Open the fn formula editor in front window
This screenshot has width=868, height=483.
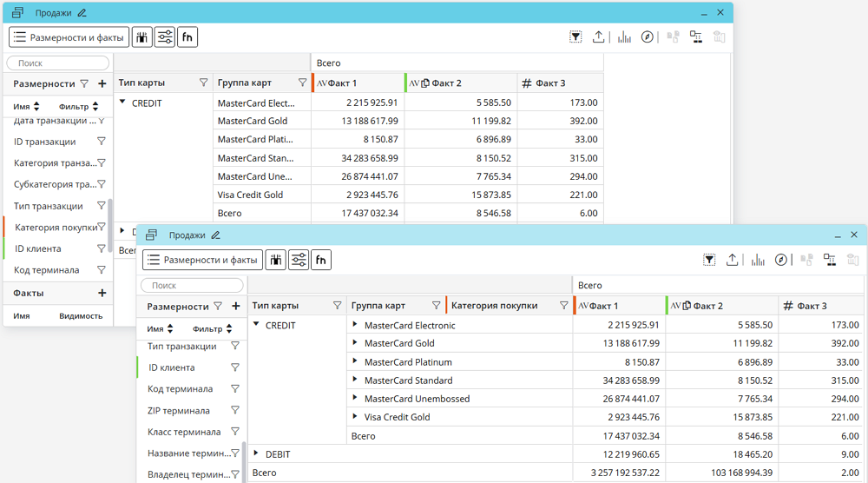coord(321,260)
